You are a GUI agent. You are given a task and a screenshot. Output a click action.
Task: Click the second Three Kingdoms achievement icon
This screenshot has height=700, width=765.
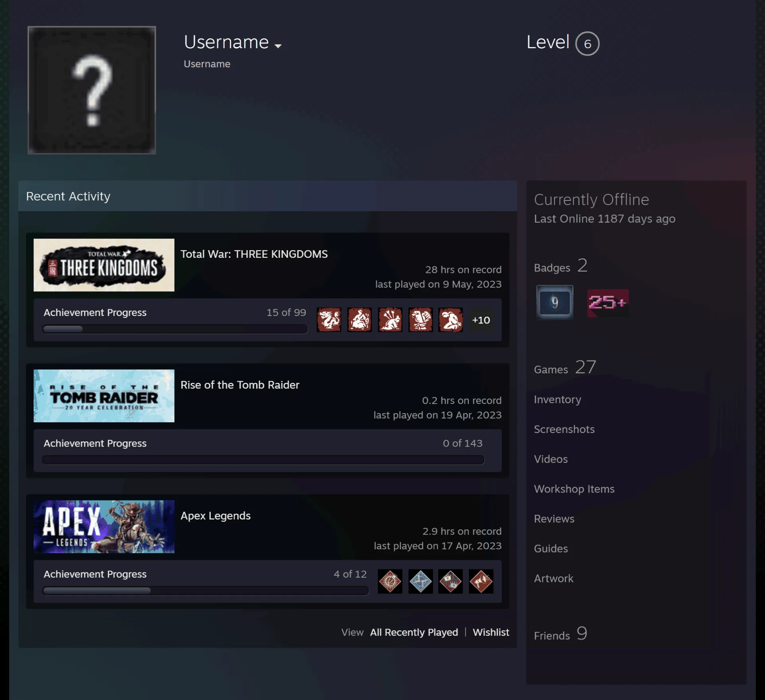359,320
